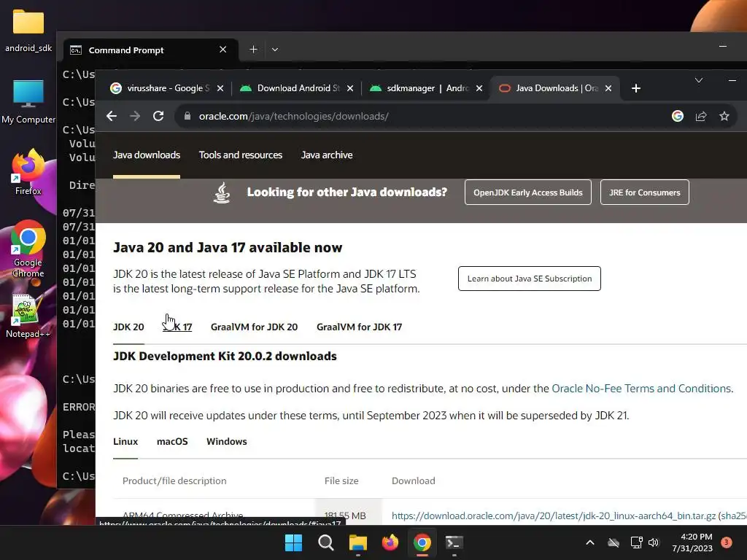Image resolution: width=747 pixels, height=560 pixels.
Task: Open taskbar Search
Action: point(326,542)
